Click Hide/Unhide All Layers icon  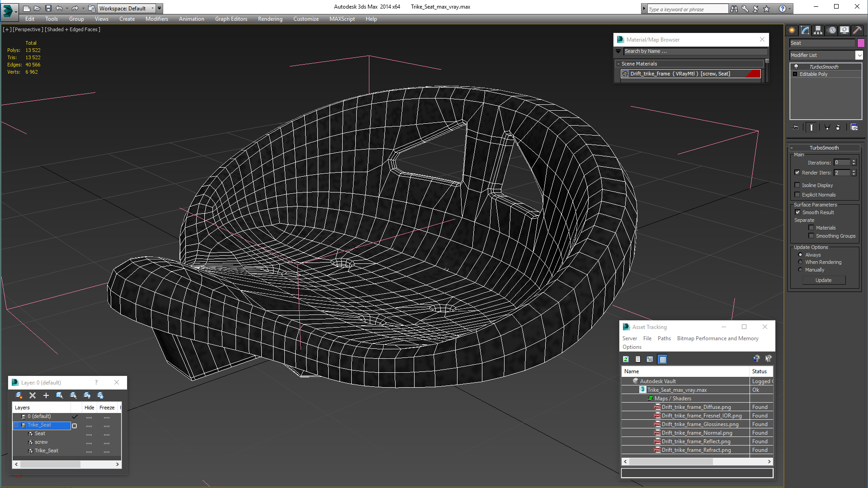tap(87, 395)
